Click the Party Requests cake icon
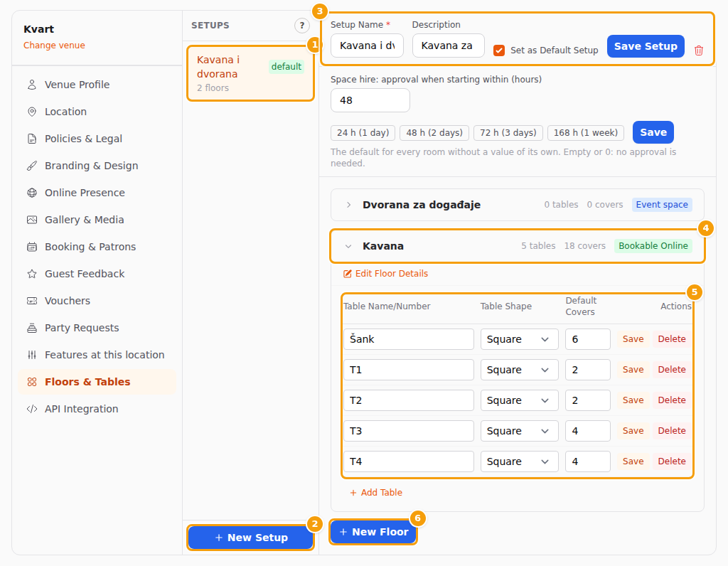 [31, 328]
